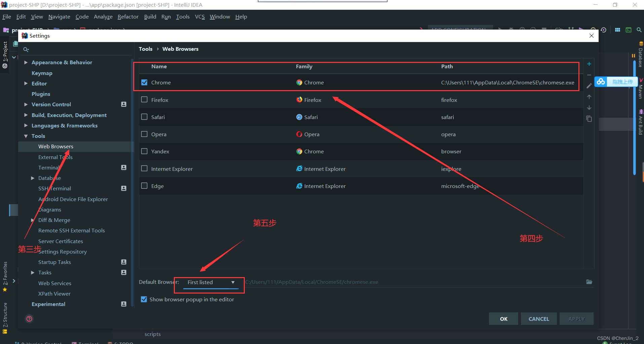Add a new browser with plus icon
The height and width of the screenshot is (344, 644).
[589, 64]
